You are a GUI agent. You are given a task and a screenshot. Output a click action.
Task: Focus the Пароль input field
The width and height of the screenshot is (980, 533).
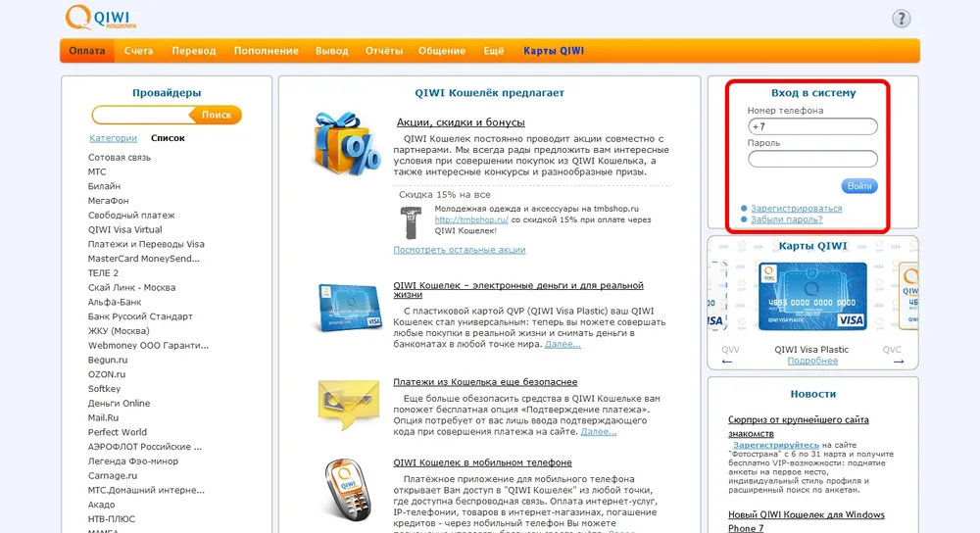(x=812, y=159)
